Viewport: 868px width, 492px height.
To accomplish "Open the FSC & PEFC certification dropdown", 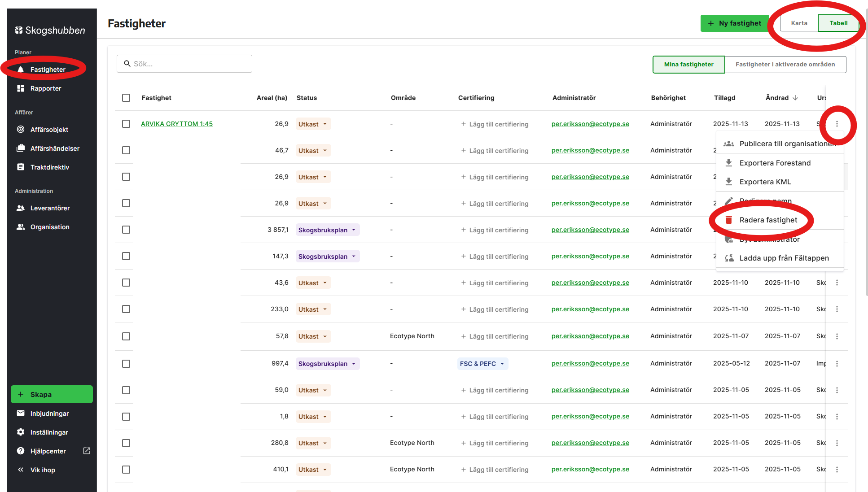I will (482, 364).
